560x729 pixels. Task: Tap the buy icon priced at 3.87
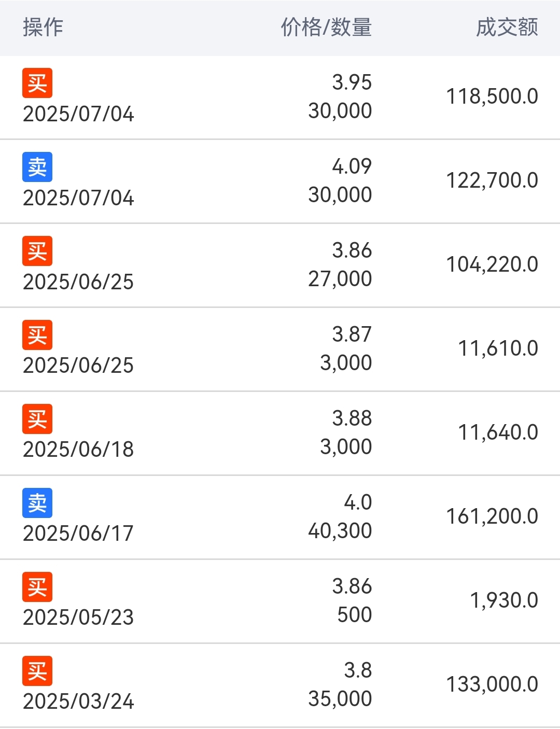point(37,335)
